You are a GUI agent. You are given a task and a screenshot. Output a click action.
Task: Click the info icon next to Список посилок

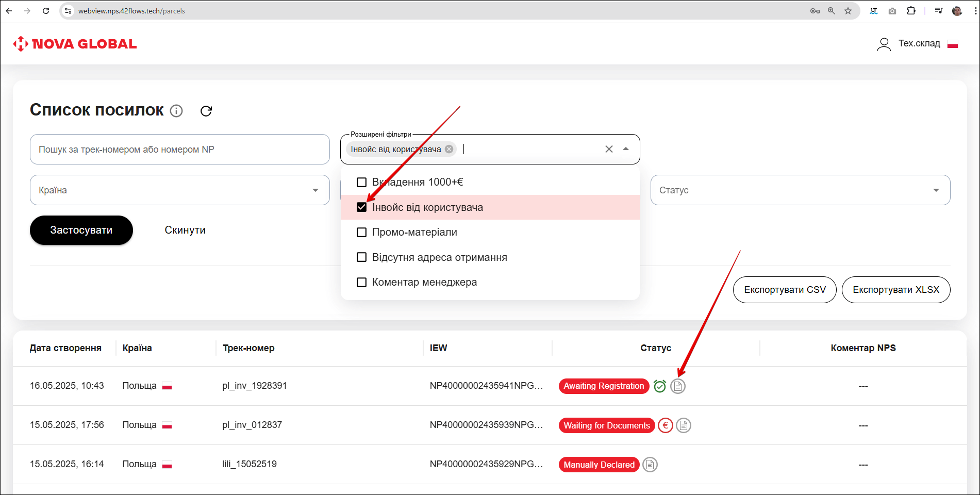(x=176, y=111)
